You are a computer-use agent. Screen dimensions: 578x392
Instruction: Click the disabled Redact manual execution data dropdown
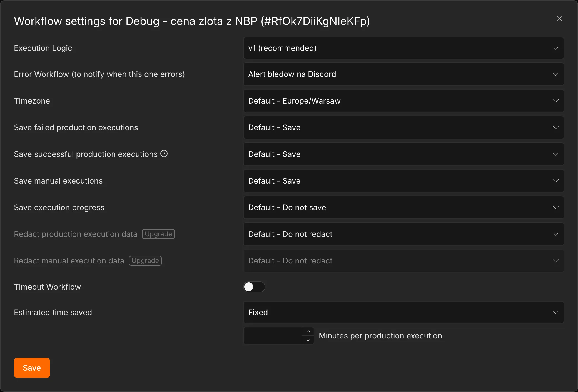coord(403,261)
